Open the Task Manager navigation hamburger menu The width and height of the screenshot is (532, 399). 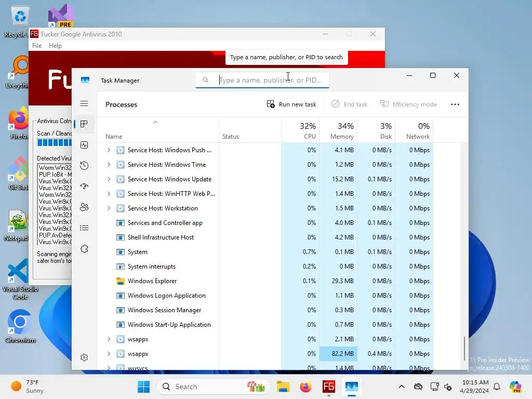point(84,103)
